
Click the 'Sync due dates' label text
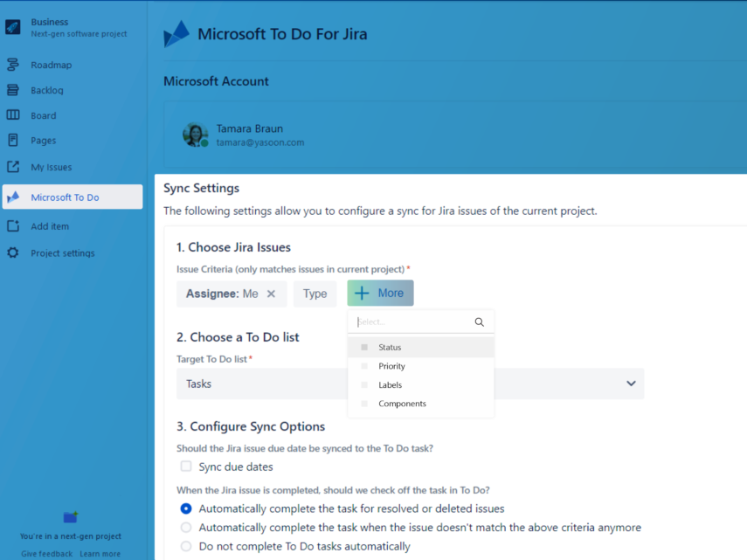[236, 467]
